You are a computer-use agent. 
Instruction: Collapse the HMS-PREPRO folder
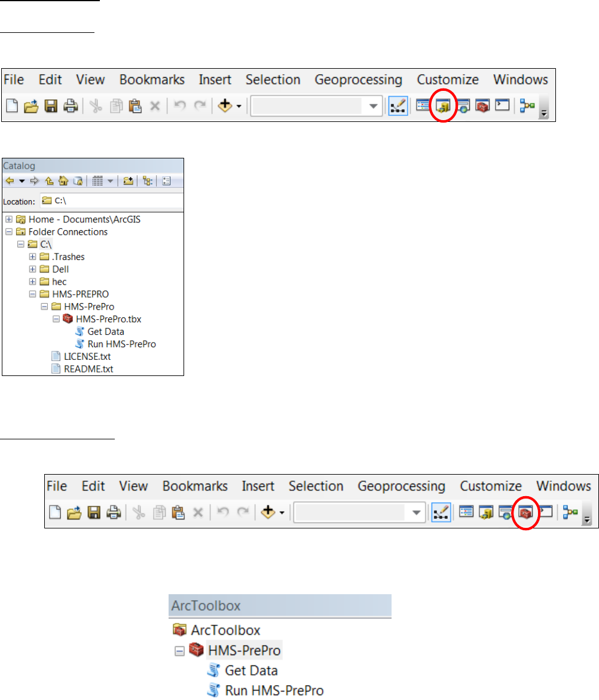pos(33,294)
